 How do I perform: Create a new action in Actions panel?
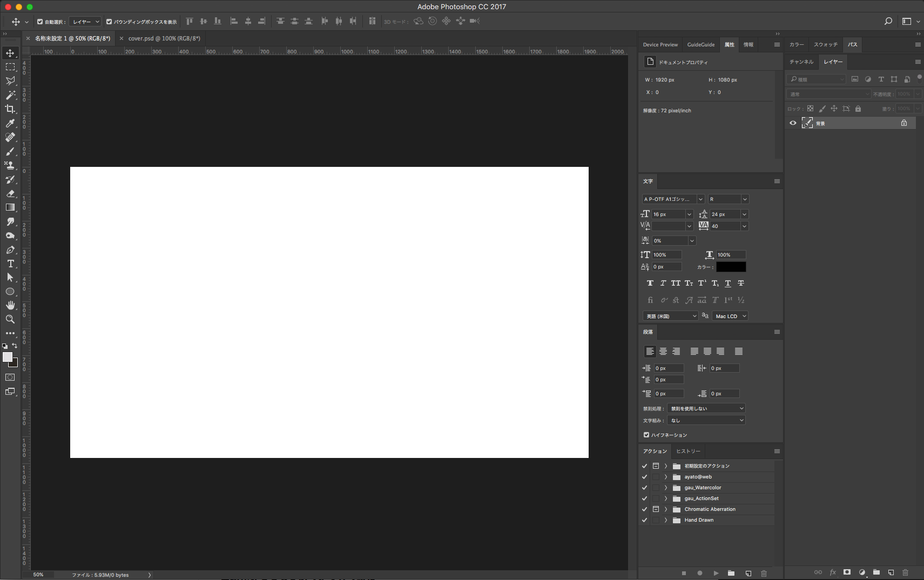point(748,573)
